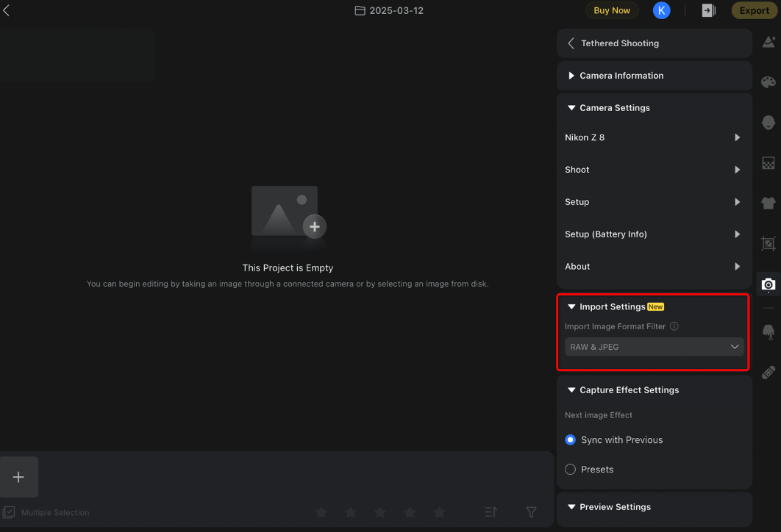The height and width of the screenshot is (532, 781).
Task: Open the crop tool in sidebar
Action: click(768, 243)
